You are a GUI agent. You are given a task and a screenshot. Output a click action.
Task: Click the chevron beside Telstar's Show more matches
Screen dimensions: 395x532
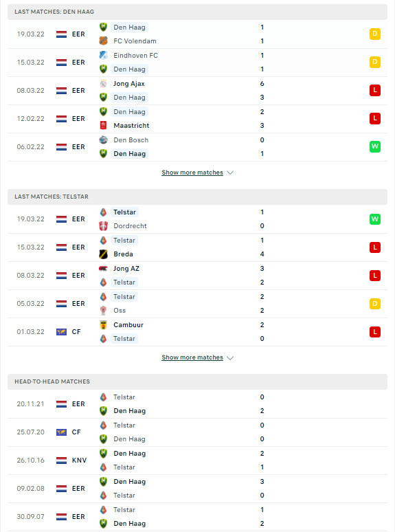(230, 358)
